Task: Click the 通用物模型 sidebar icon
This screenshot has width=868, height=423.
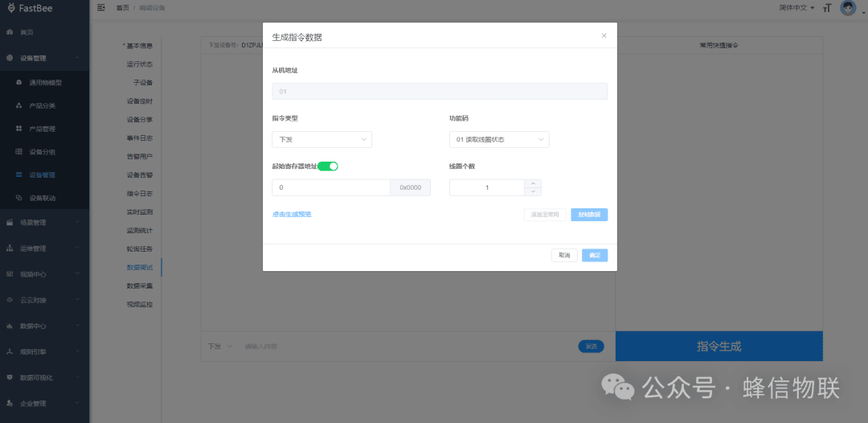Action: coord(18,83)
